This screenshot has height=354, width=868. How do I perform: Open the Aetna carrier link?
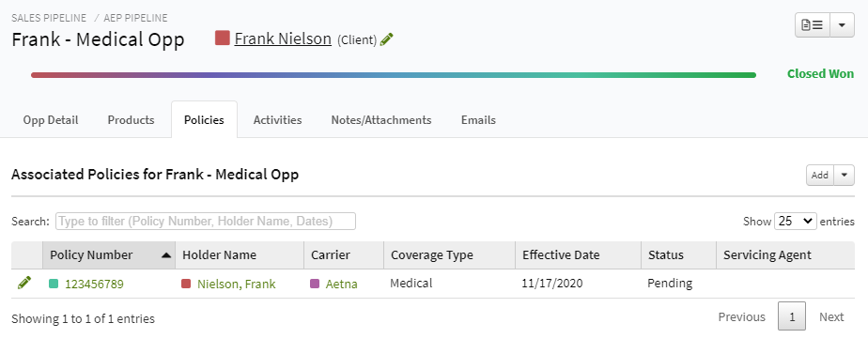(342, 285)
